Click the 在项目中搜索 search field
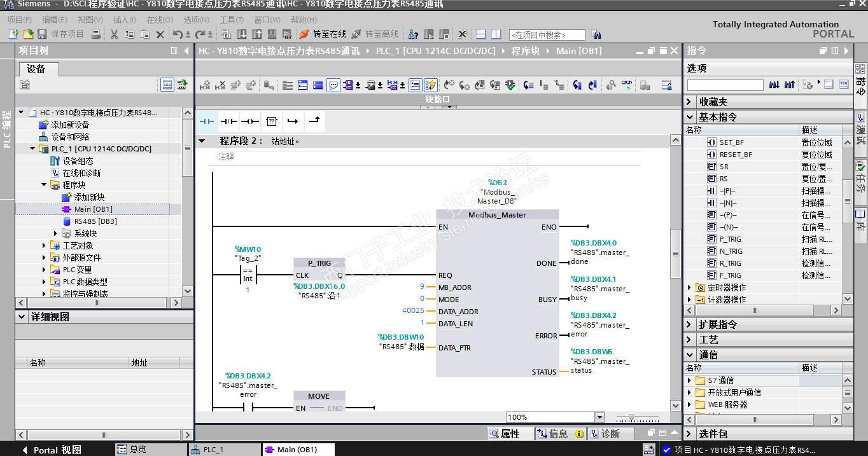 (x=547, y=35)
